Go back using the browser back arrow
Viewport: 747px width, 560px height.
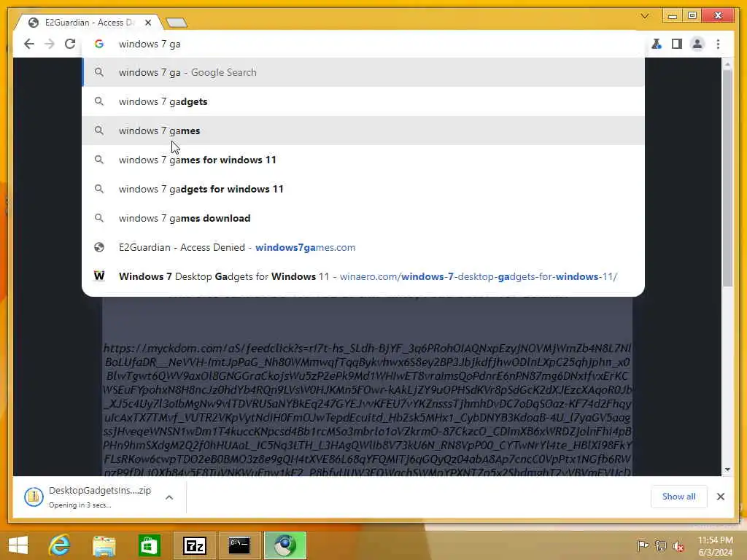tap(29, 44)
